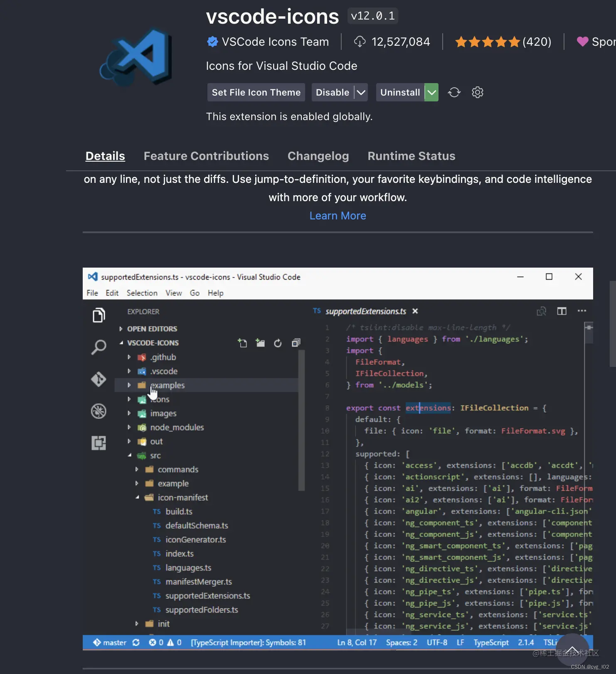This screenshot has width=616, height=674.
Task: Open the Selection menu
Action: point(142,293)
